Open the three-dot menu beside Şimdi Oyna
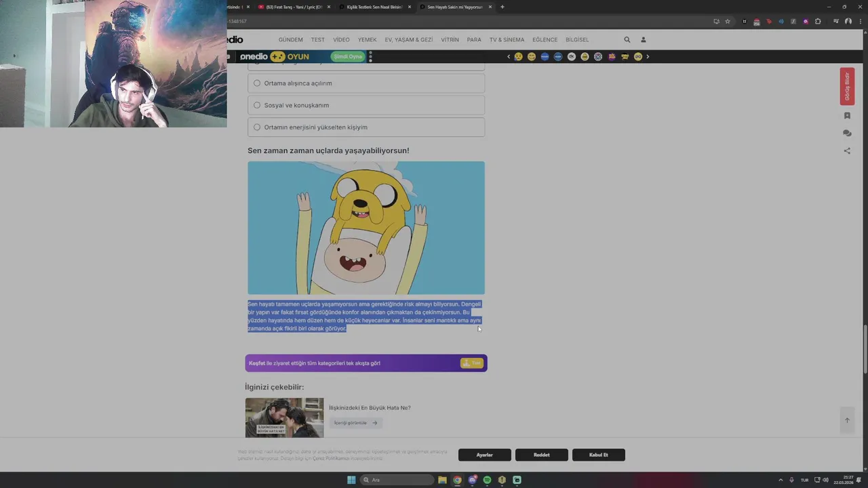The height and width of the screenshot is (488, 868). (370, 57)
